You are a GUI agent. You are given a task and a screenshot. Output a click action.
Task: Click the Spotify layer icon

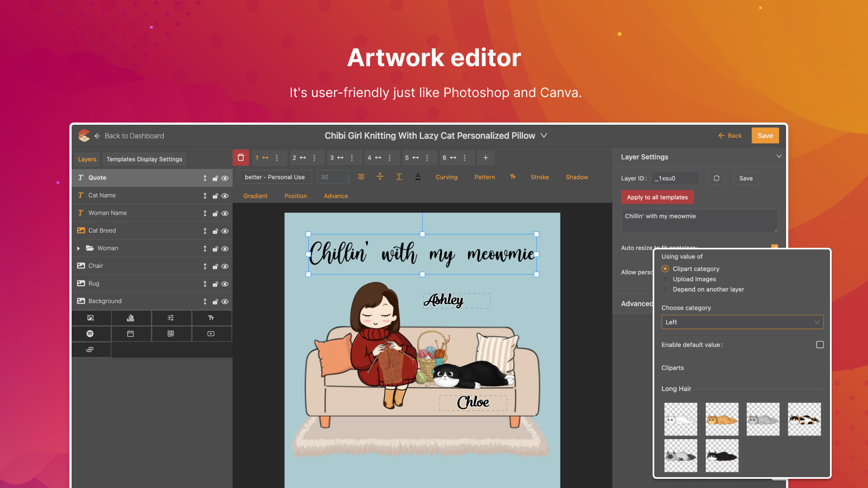coord(91,333)
